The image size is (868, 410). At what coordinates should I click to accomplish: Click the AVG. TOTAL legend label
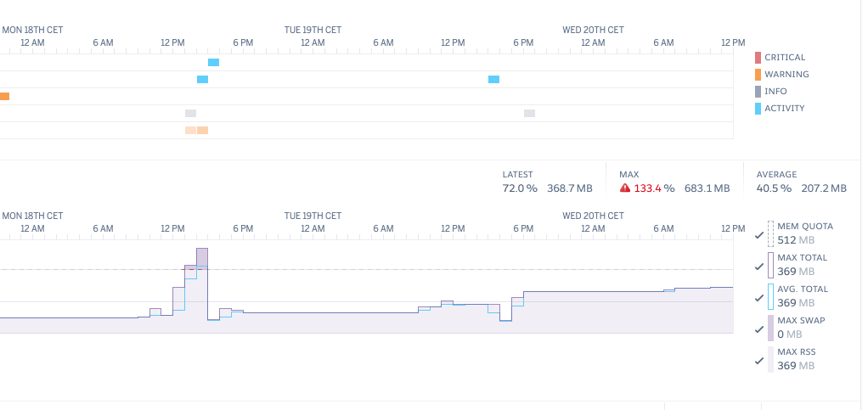(x=803, y=289)
